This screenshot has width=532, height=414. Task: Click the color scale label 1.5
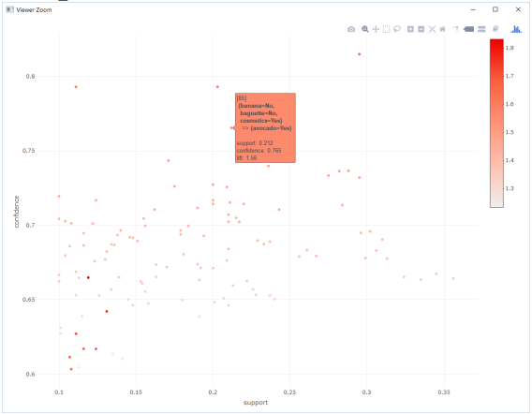coord(510,132)
